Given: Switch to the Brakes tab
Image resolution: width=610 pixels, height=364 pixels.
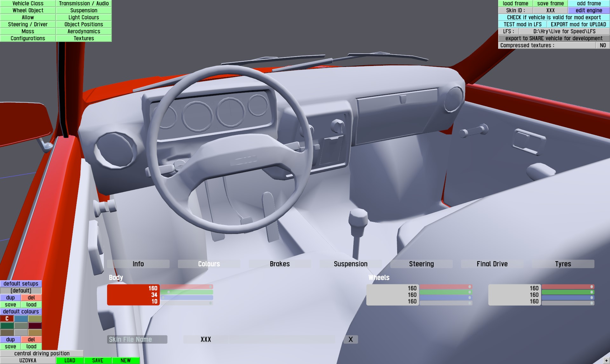Looking at the screenshot, I should [280, 264].
